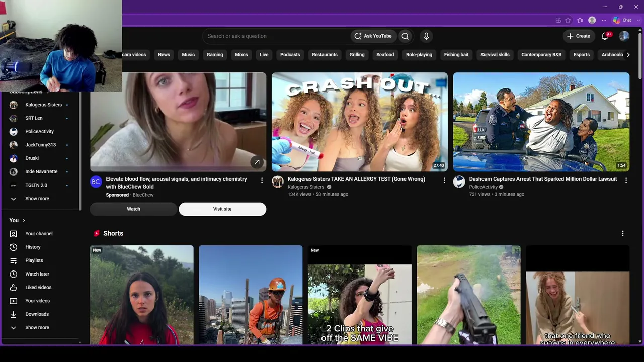Click the Liked videos thumbs-up icon

pos(14,288)
